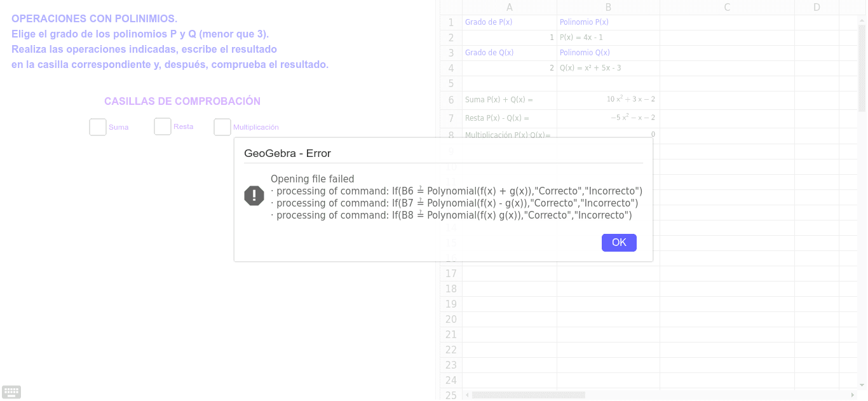Select cell 'Grado de P(x)'
This screenshot has width=868, height=401.
coord(510,22)
